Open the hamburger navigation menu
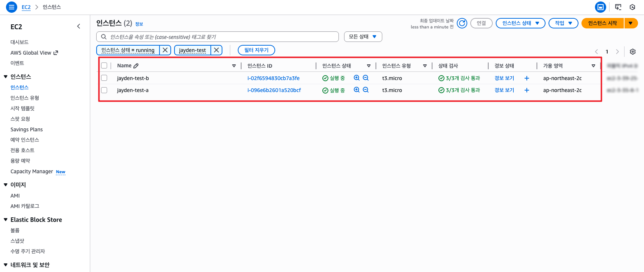Image resolution: width=644 pixels, height=272 pixels. coord(12,7)
